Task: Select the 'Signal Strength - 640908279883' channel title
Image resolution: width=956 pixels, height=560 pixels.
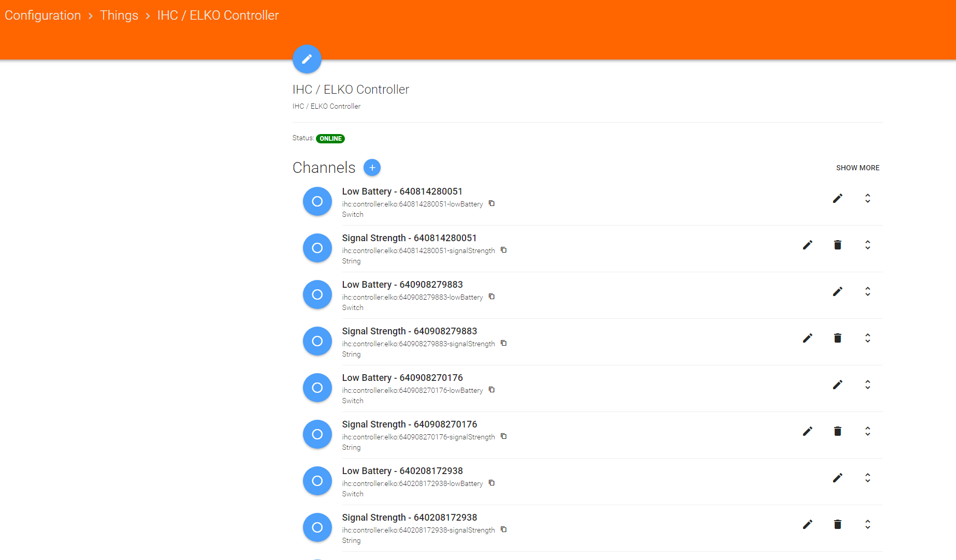Action: pyautogui.click(x=410, y=331)
